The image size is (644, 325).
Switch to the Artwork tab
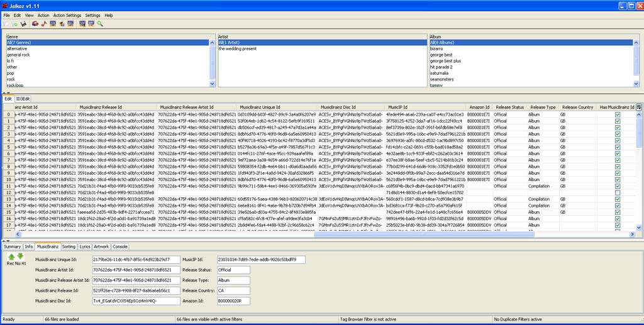pyautogui.click(x=101, y=246)
